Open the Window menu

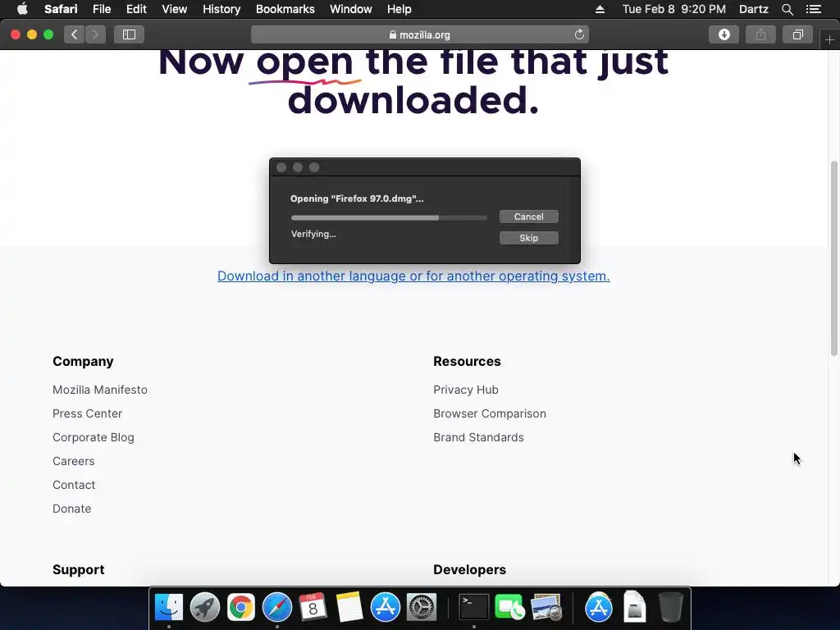tap(350, 9)
